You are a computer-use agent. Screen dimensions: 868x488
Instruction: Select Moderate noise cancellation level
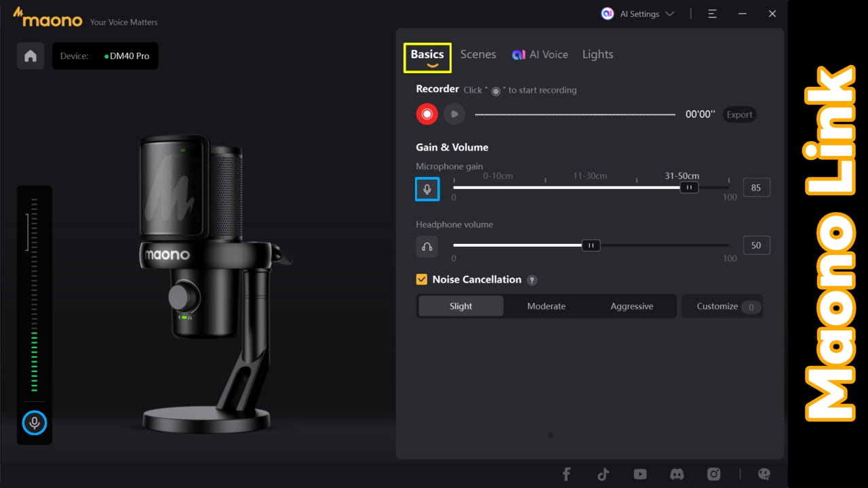(547, 306)
